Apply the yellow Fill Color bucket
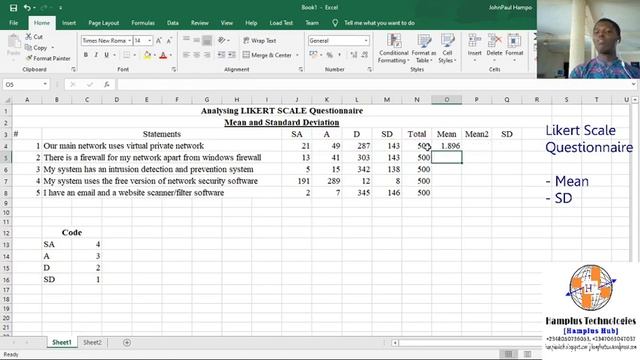The image size is (640, 360). (x=147, y=55)
